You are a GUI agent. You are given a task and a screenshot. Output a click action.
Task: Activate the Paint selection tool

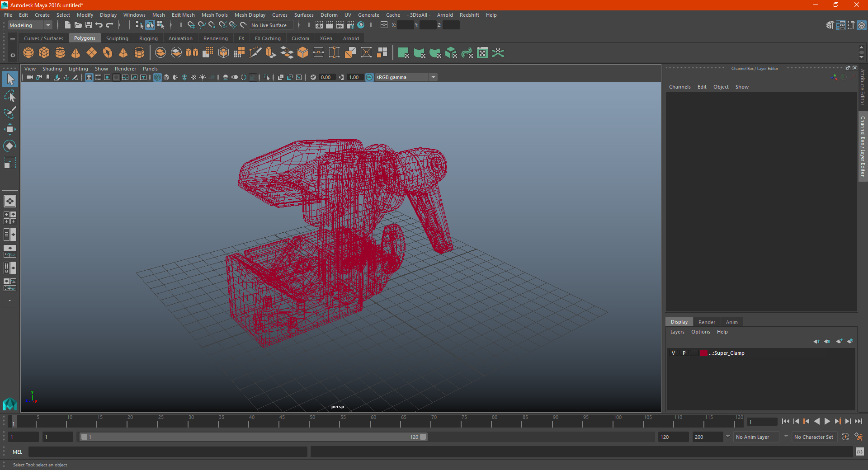(x=10, y=113)
